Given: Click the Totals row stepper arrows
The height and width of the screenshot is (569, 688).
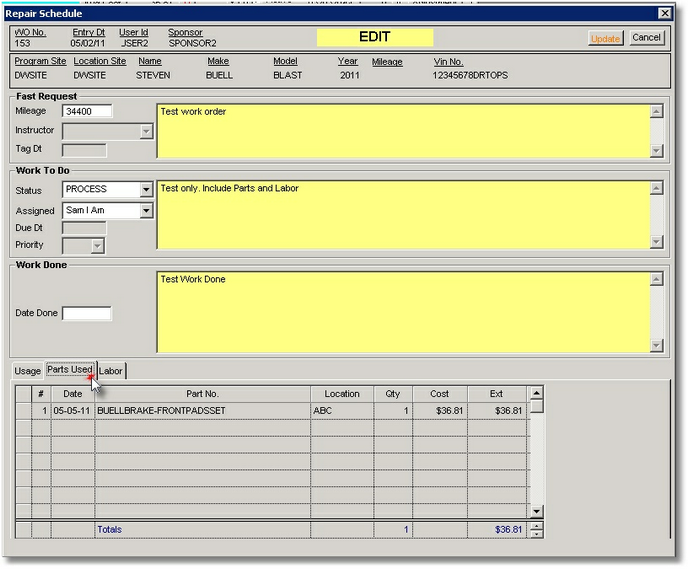Looking at the screenshot, I should pos(537,530).
